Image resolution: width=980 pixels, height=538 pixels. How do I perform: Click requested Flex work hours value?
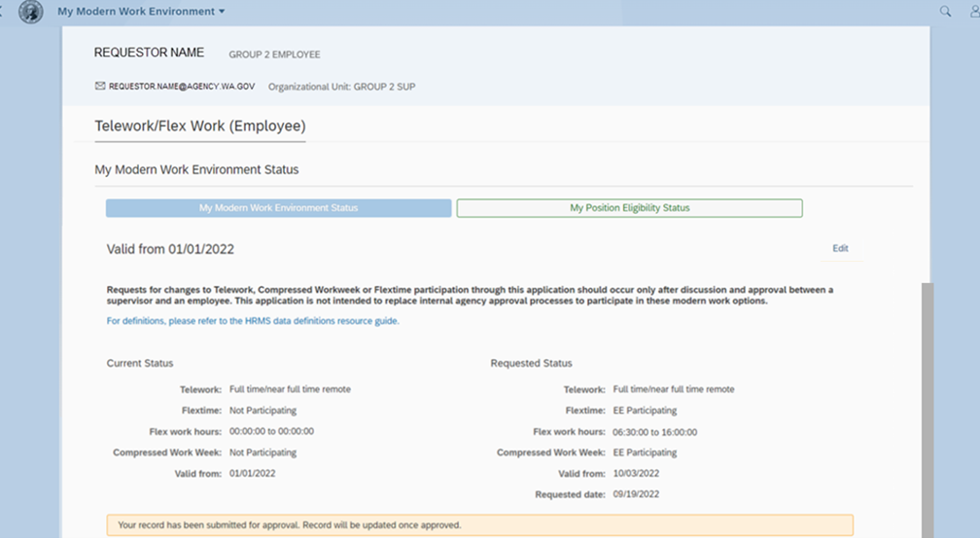pos(654,432)
